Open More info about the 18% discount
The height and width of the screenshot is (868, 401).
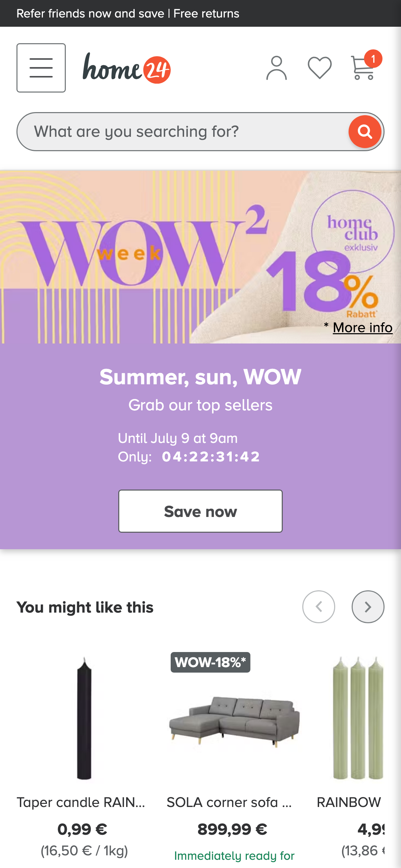tap(362, 328)
